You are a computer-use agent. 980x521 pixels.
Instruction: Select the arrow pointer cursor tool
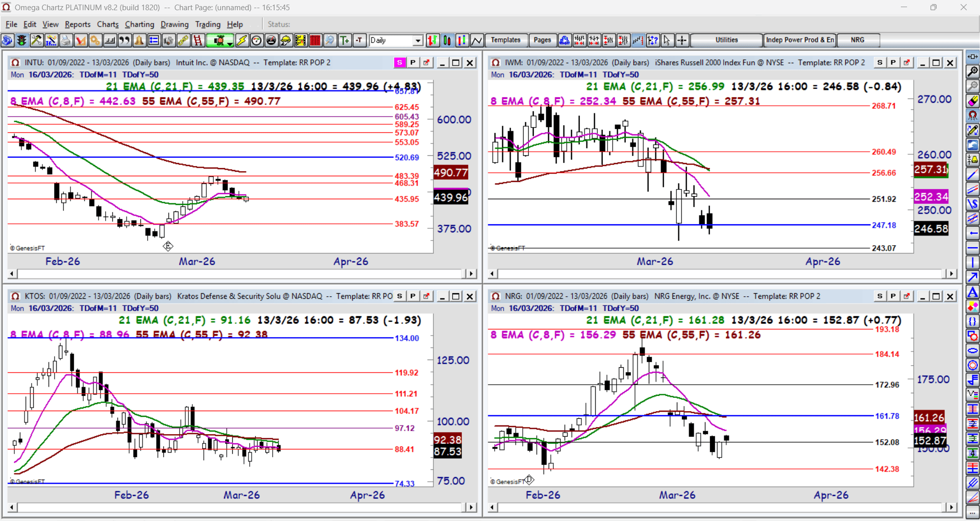click(667, 40)
